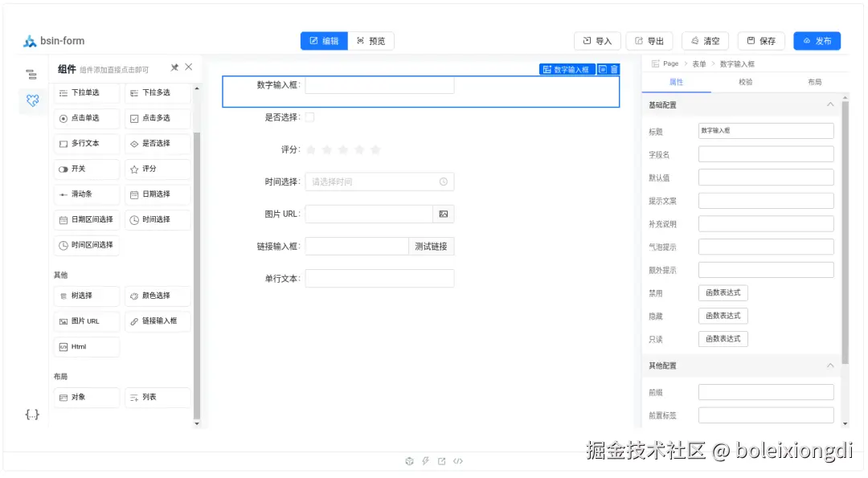
Task: Add 链接输入框 component from panel
Action: coord(158,321)
